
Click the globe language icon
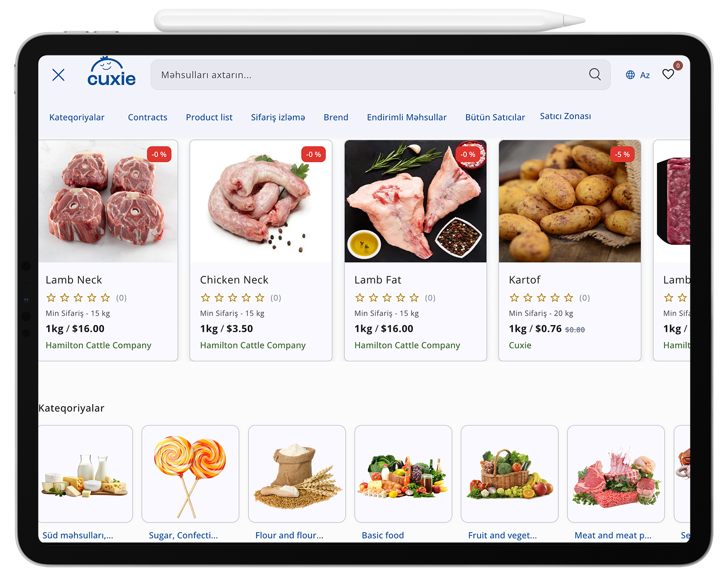click(630, 75)
